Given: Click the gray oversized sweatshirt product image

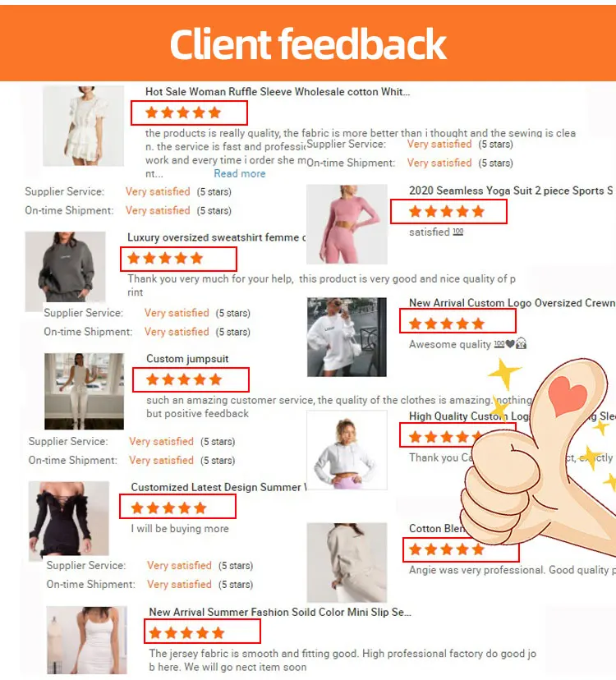Looking at the screenshot, I should tap(65, 271).
